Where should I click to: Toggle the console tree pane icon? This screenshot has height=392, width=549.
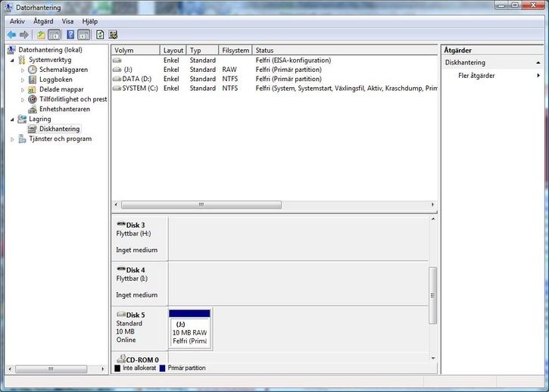[x=55, y=35]
